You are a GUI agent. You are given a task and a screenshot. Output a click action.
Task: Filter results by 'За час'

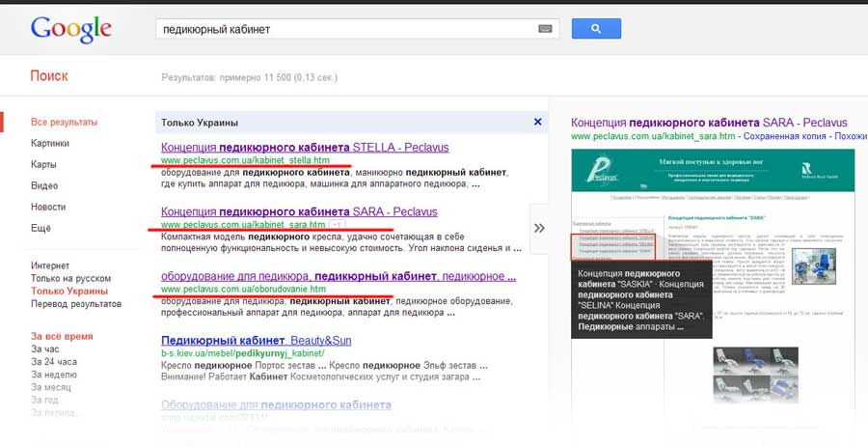tap(44, 349)
